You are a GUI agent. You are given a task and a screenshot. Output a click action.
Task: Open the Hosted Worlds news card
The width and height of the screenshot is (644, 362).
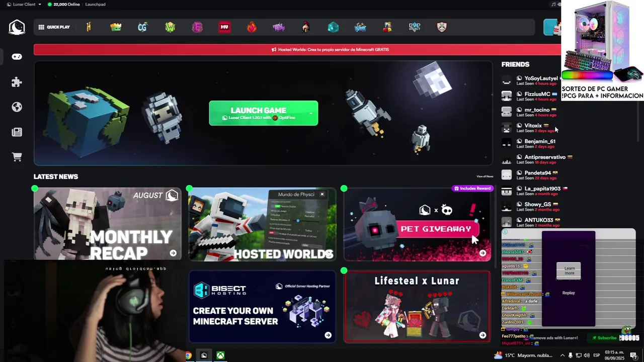click(x=262, y=224)
